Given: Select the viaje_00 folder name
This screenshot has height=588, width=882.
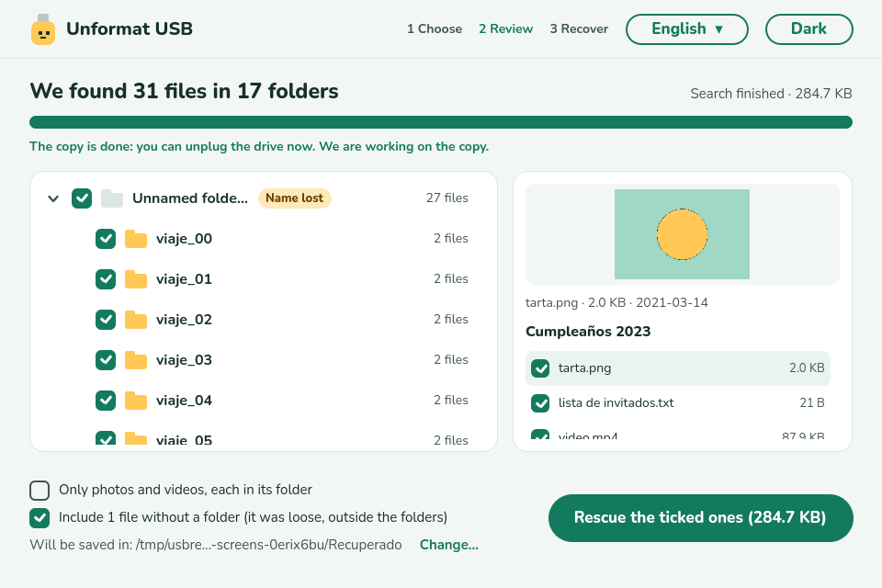Looking at the screenshot, I should coord(184,239).
